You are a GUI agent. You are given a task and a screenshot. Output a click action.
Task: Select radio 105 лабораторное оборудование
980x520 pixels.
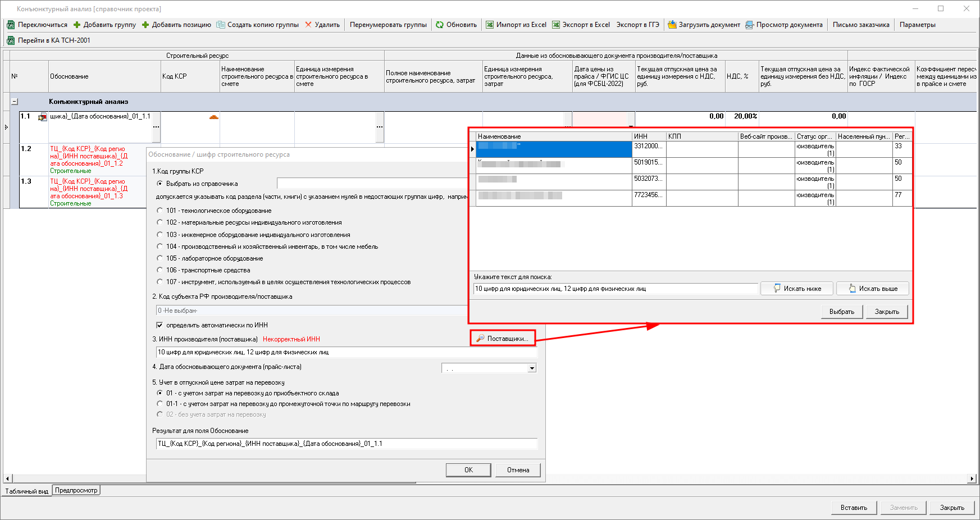(x=160, y=258)
